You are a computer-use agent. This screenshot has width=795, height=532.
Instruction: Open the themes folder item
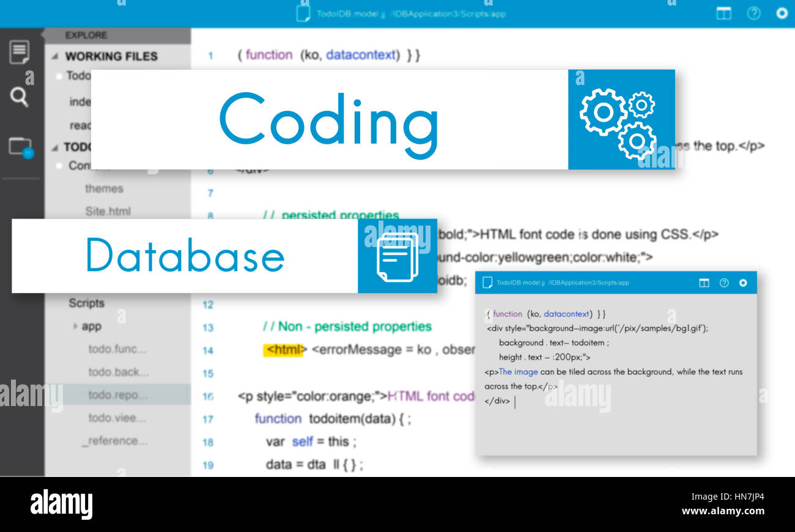104,188
